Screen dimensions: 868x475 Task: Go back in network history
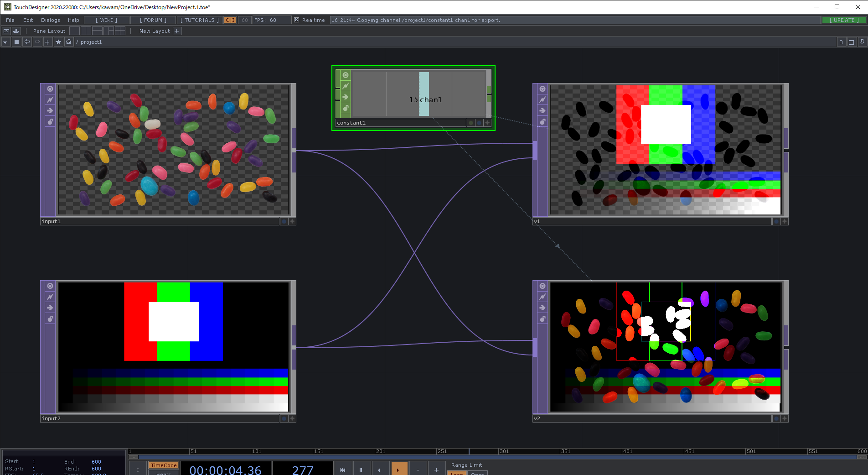(27, 42)
